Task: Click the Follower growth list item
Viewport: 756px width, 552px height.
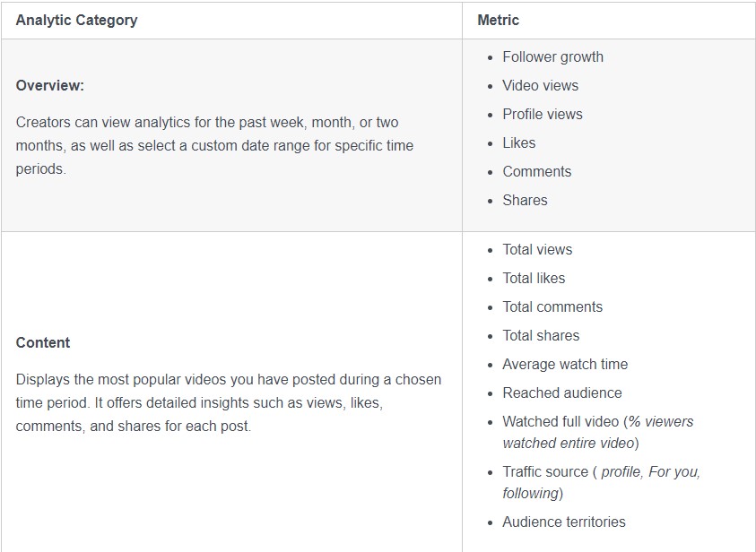Action: (552, 56)
